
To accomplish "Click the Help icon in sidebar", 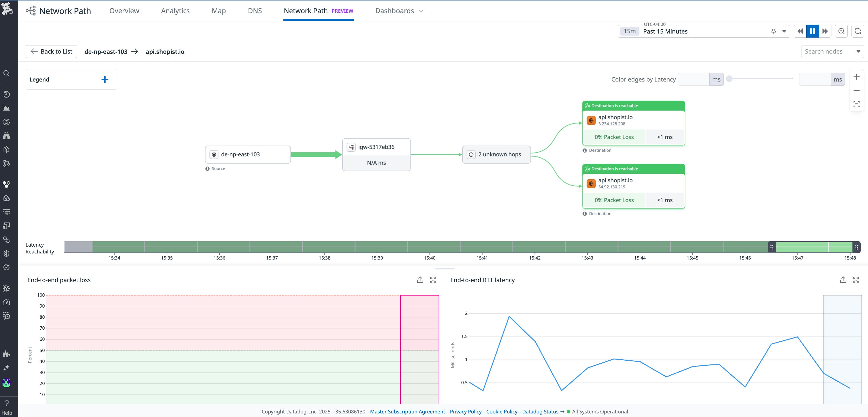I will point(6,403).
